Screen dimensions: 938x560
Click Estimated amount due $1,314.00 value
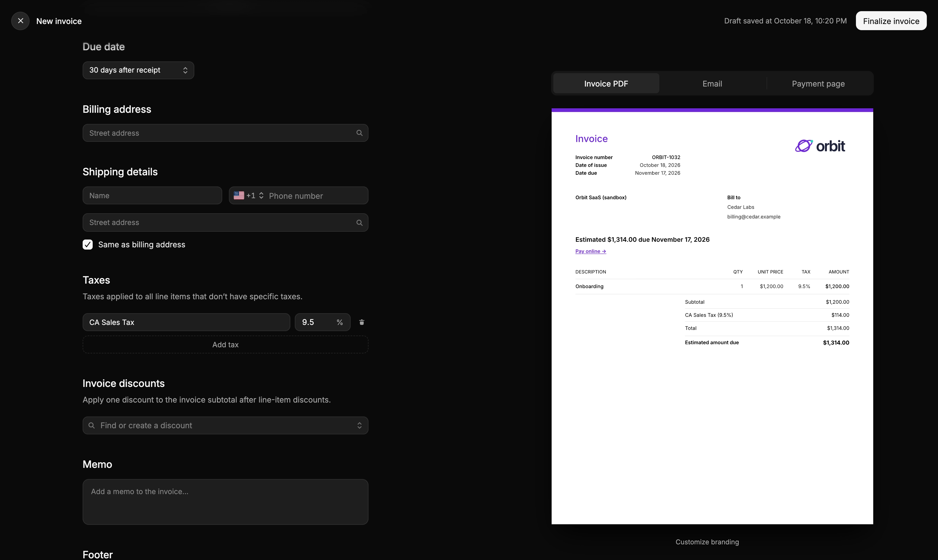point(836,343)
